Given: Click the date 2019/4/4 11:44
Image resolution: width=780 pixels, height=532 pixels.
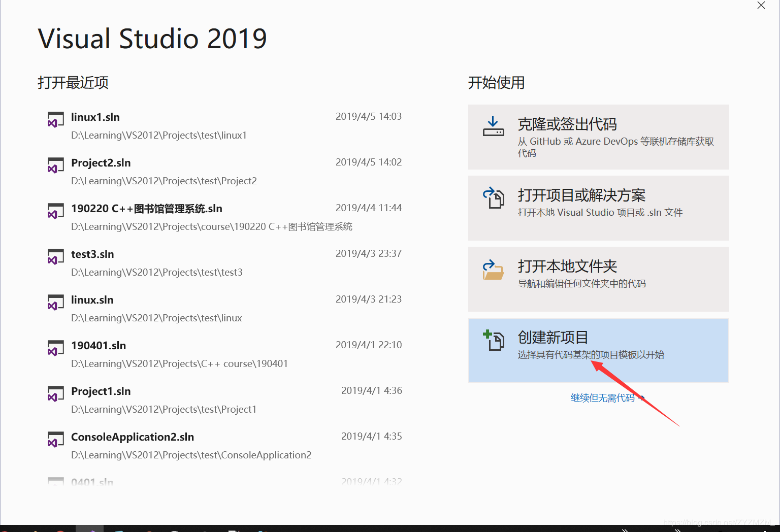Looking at the screenshot, I should (369, 208).
